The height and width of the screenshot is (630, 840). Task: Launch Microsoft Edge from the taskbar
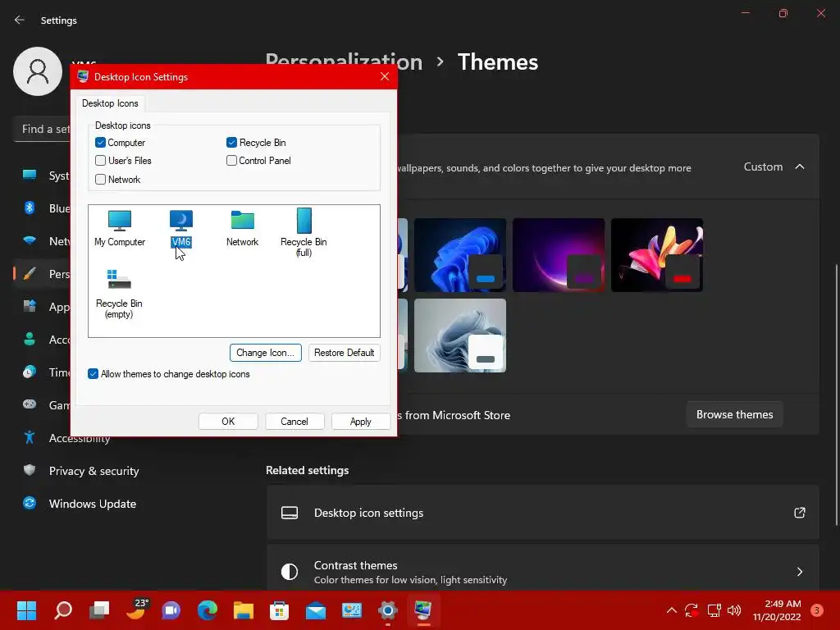208,609
